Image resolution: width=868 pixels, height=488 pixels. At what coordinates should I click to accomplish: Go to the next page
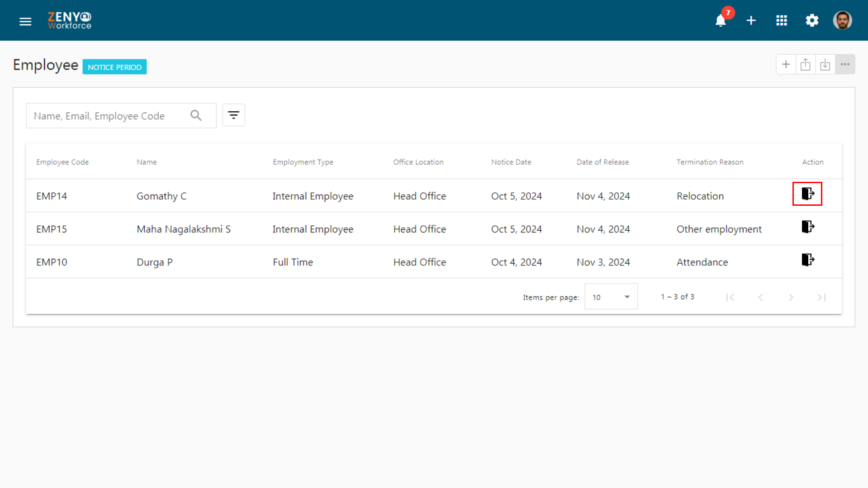click(x=791, y=297)
